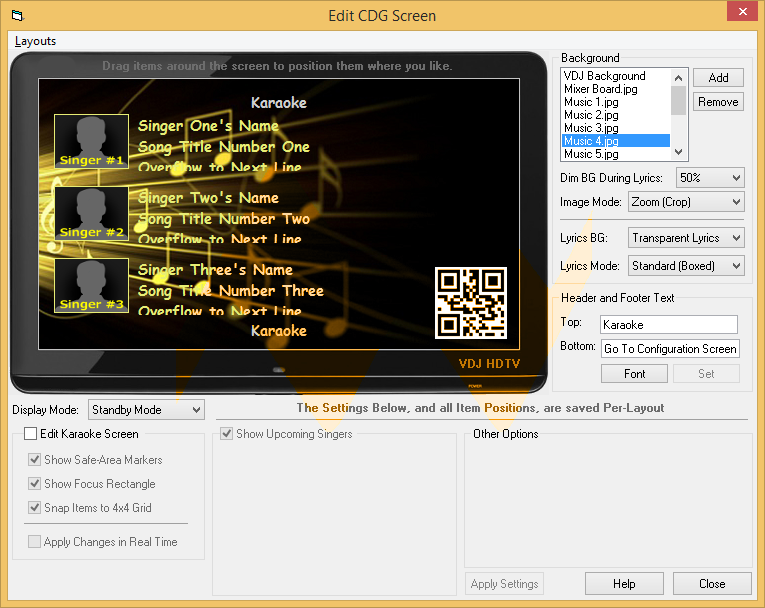Select Music 2.jpg in background list
Screen dimensions: 765x608
click(x=616, y=115)
